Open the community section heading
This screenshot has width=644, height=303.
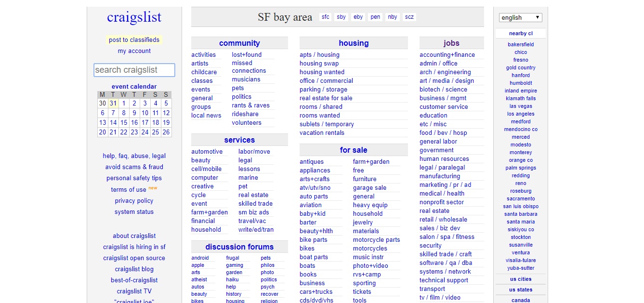pos(239,43)
